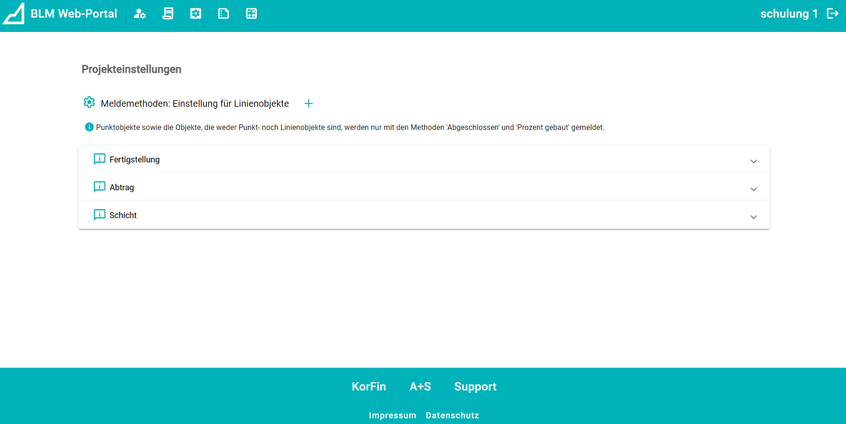Click the info icon beside Fertigstellung
This screenshot has width=846, height=424.
pyautogui.click(x=99, y=159)
